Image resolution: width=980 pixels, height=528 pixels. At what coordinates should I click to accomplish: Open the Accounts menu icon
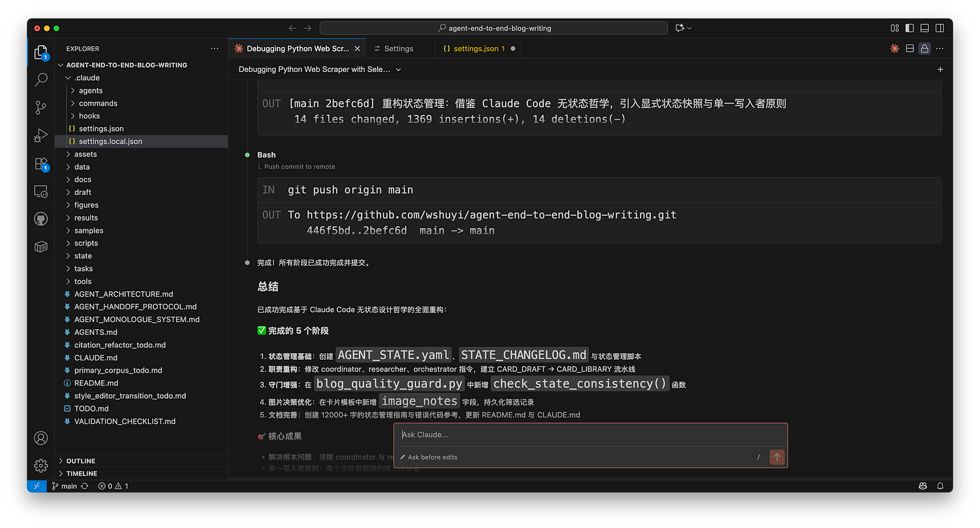[41, 438]
